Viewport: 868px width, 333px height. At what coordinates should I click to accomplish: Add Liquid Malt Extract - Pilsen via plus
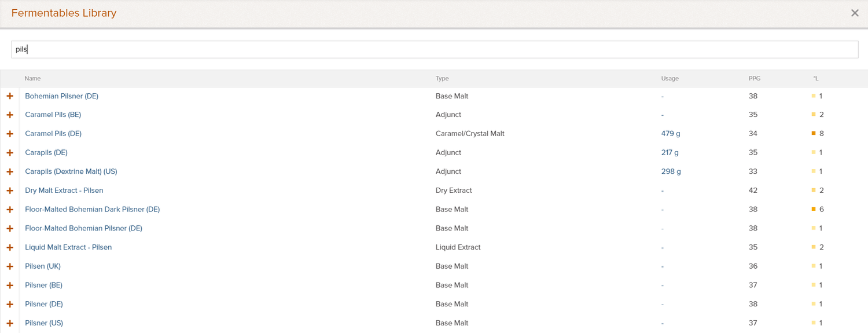point(10,247)
